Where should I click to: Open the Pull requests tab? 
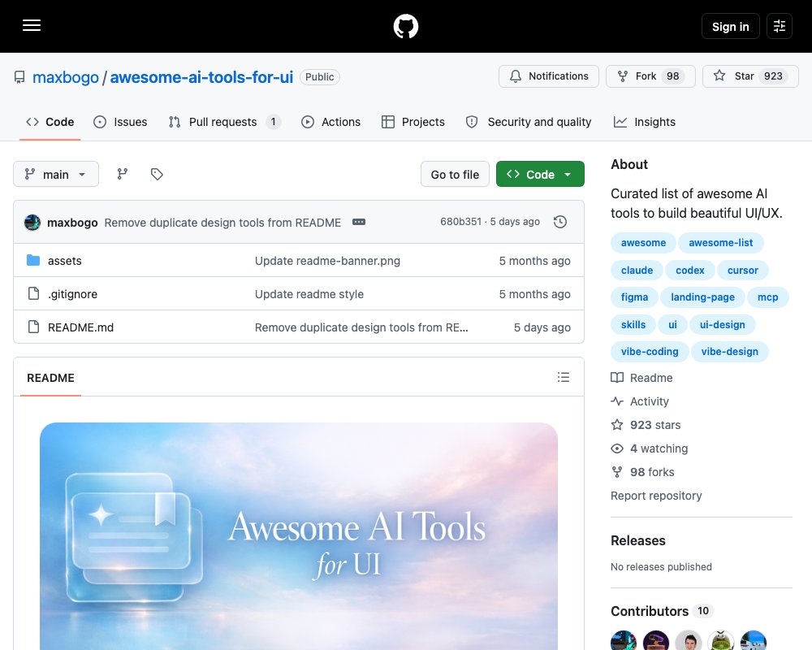point(225,122)
